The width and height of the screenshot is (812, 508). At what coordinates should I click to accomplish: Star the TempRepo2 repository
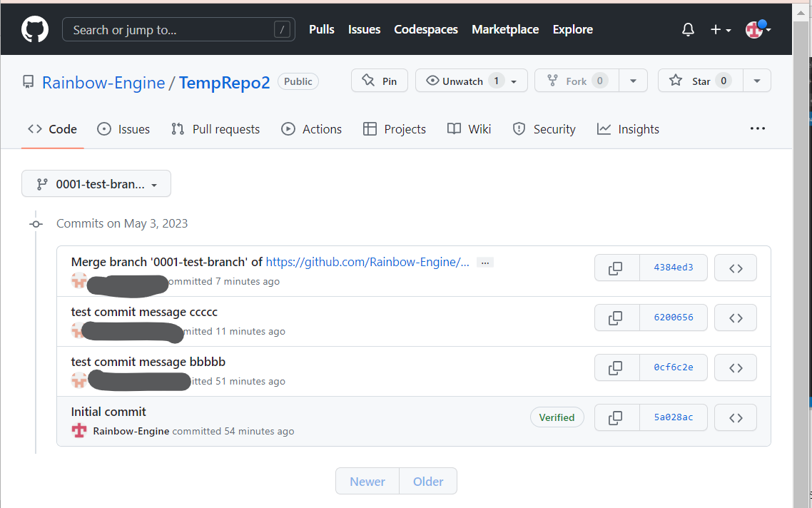(701, 81)
